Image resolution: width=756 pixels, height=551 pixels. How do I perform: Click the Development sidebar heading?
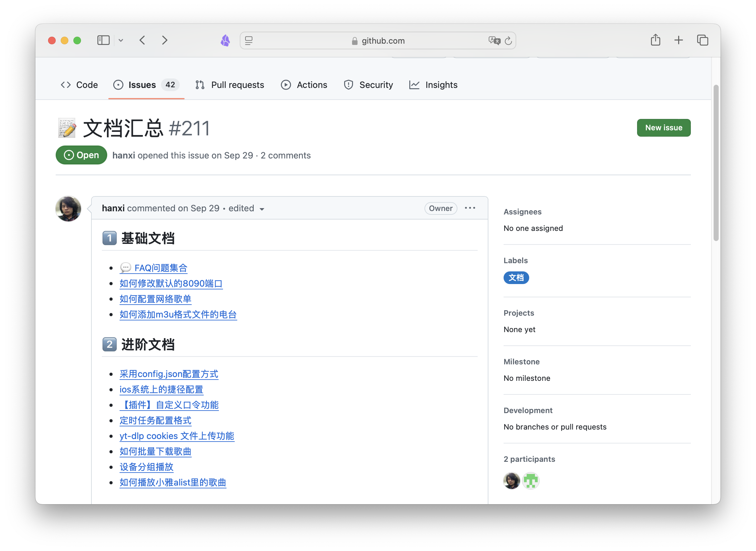[x=528, y=410]
